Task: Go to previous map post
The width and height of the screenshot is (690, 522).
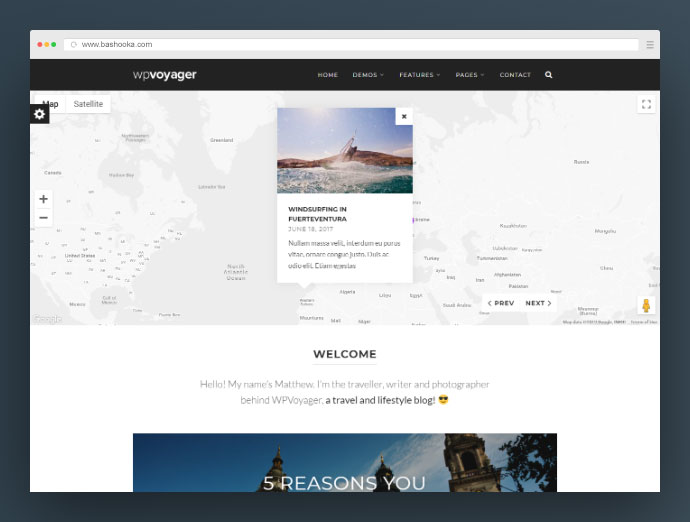Action: pos(501,303)
